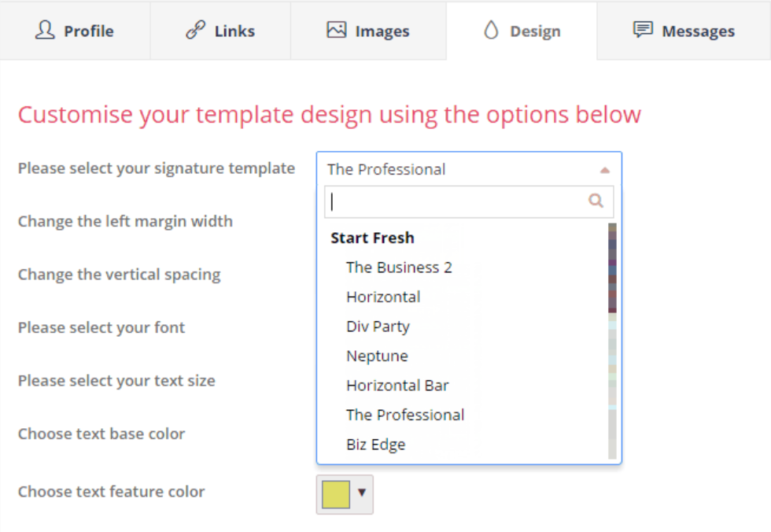Select the Horizontal template option

(383, 297)
